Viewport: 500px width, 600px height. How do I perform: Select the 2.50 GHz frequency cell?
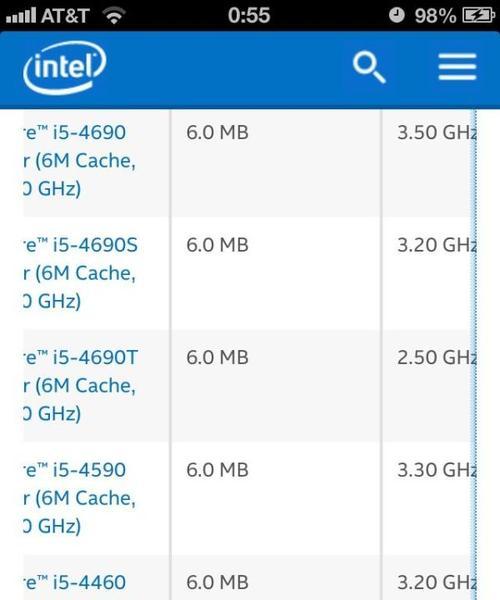point(436,357)
